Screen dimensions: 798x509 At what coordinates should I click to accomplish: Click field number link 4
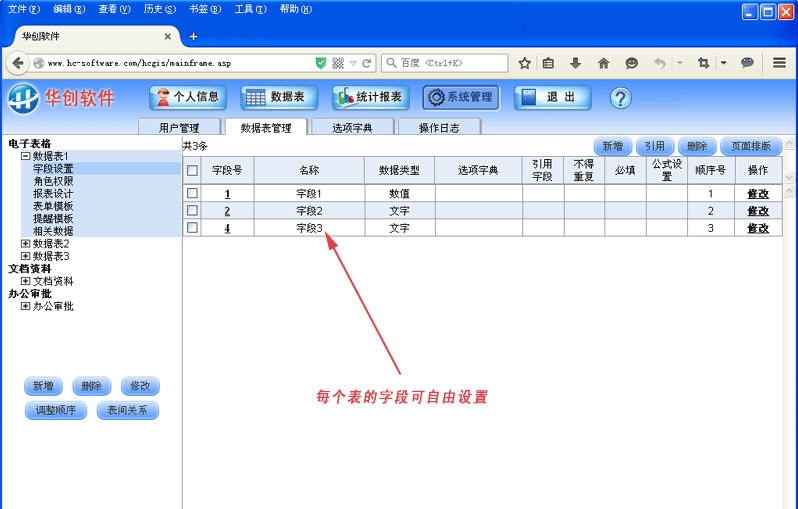click(227, 229)
